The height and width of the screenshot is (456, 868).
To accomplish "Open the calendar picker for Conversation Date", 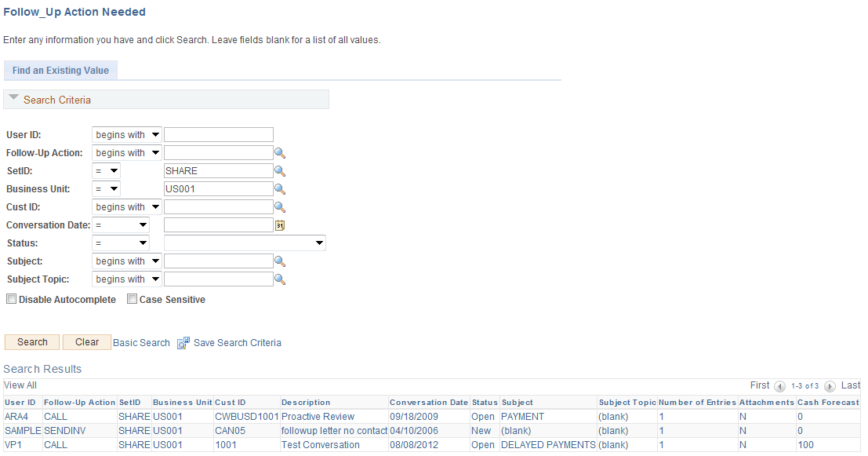I will click(280, 224).
